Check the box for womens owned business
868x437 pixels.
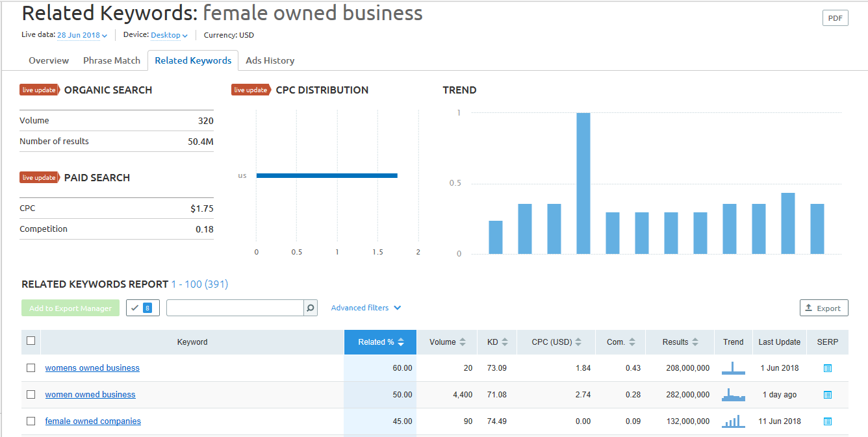point(31,368)
